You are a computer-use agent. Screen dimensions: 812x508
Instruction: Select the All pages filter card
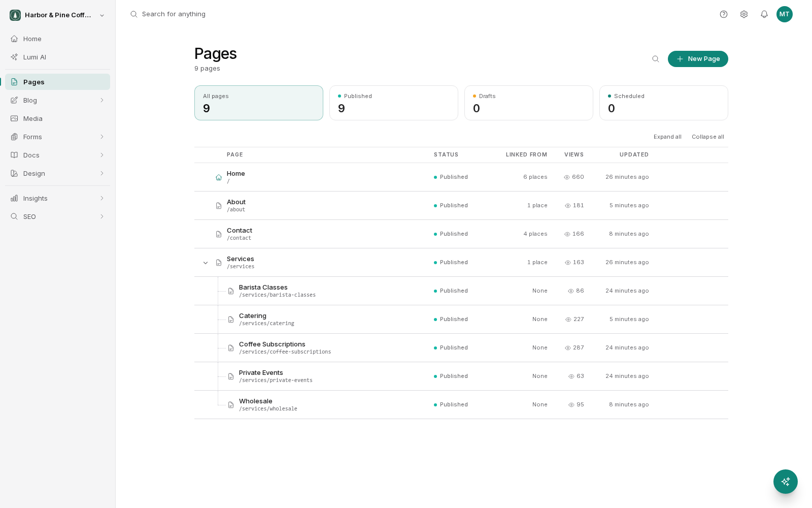click(259, 103)
